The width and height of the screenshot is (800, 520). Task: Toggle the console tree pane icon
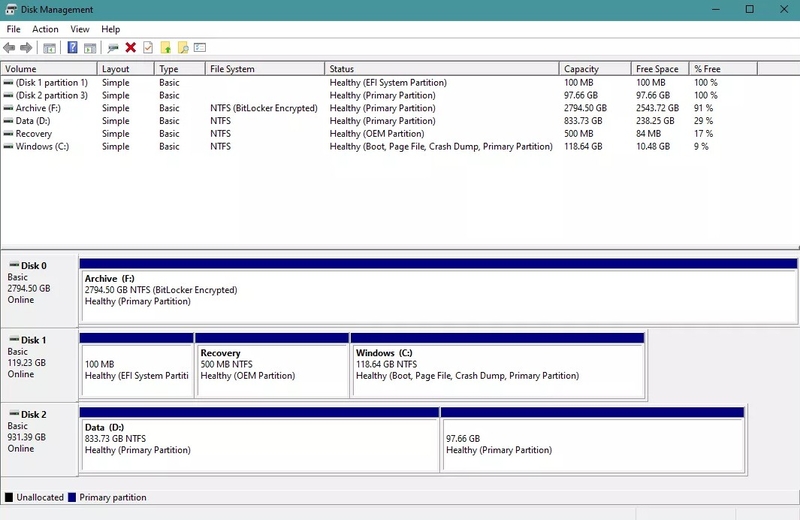point(49,48)
